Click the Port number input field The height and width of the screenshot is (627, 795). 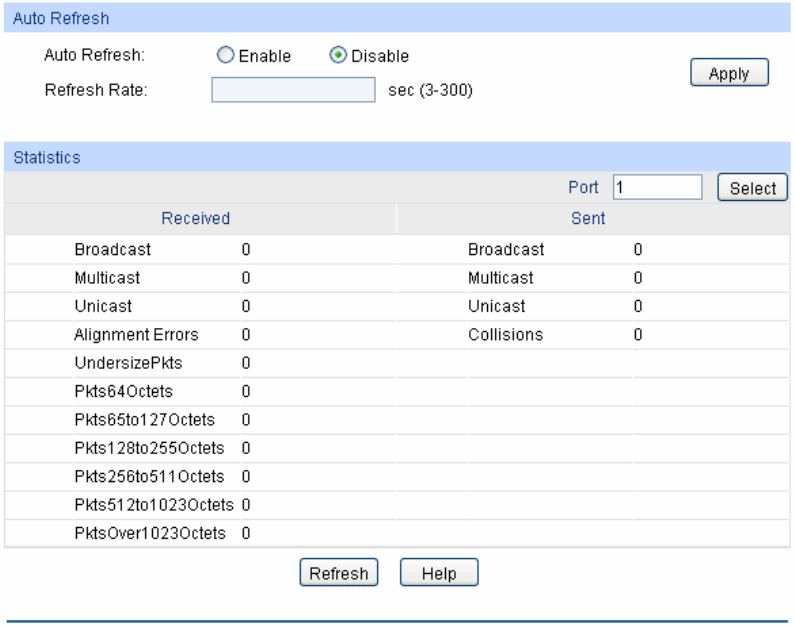point(657,188)
